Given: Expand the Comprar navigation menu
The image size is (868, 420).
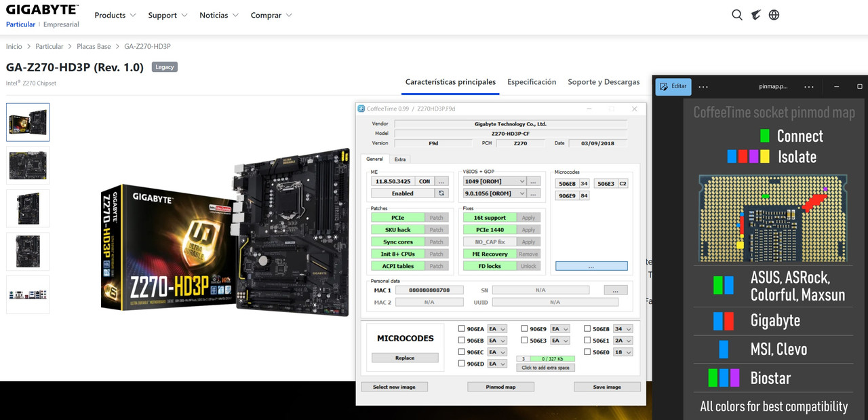Looking at the screenshot, I should pos(271,15).
